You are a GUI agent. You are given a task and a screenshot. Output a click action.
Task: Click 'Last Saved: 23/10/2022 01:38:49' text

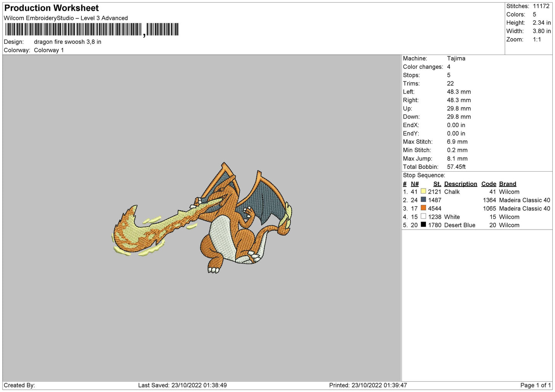pyautogui.click(x=182, y=385)
